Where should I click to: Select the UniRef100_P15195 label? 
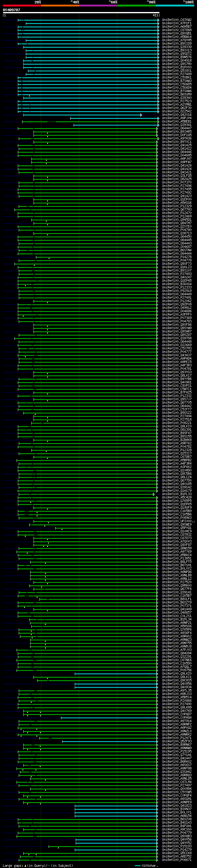click(177, 751)
